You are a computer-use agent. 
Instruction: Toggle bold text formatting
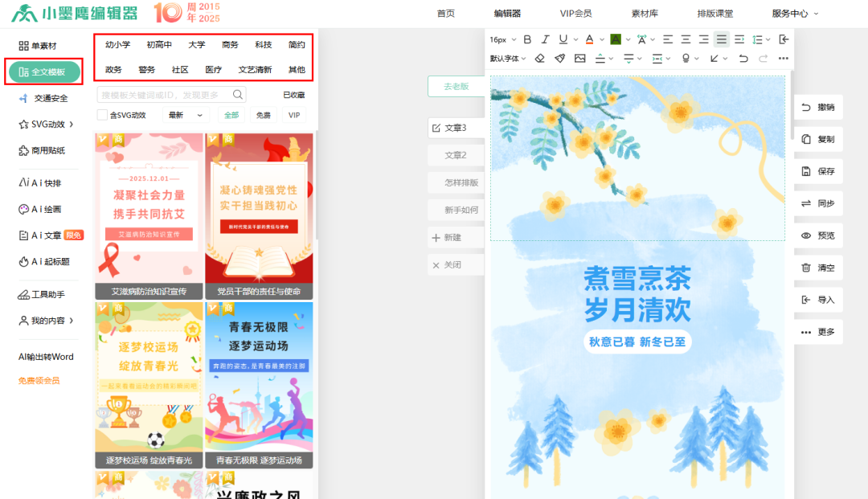coord(527,39)
